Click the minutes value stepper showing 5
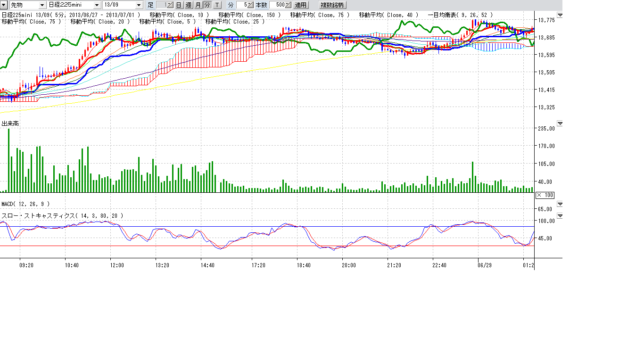Viewport: 644px width, 362px height. point(246,5)
